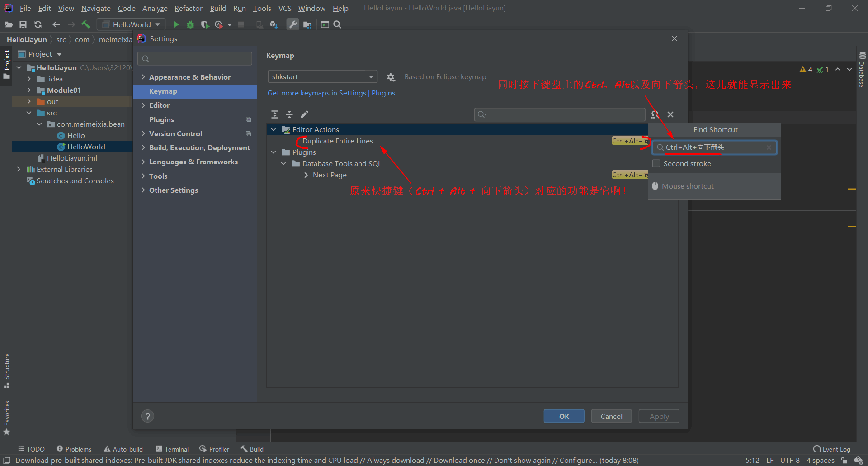
Task: Open the shkstart keymap dropdown
Action: [322, 76]
